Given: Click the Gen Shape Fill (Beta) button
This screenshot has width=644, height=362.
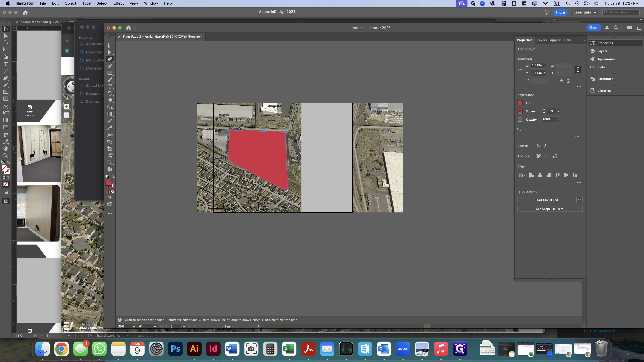Looking at the screenshot, I should click(550, 209).
